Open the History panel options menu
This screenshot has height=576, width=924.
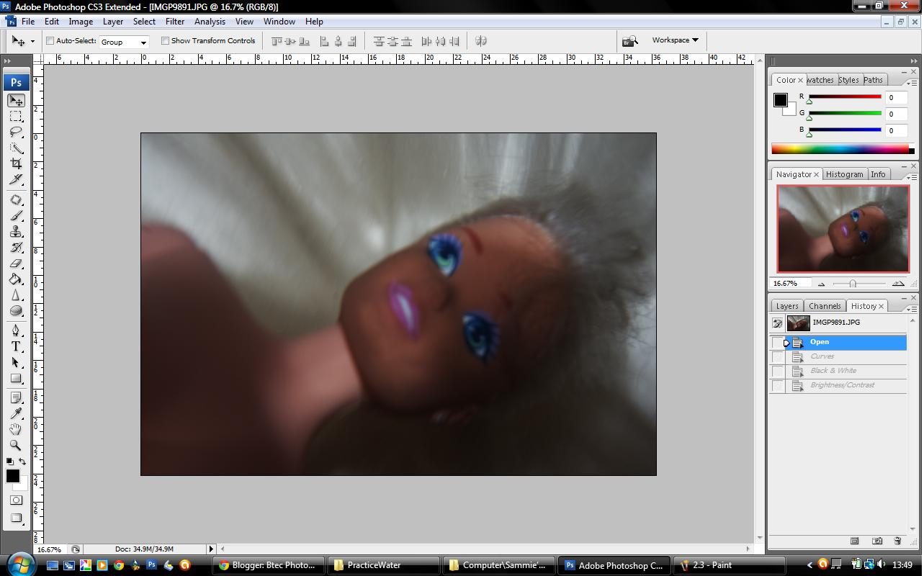[911, 309]
